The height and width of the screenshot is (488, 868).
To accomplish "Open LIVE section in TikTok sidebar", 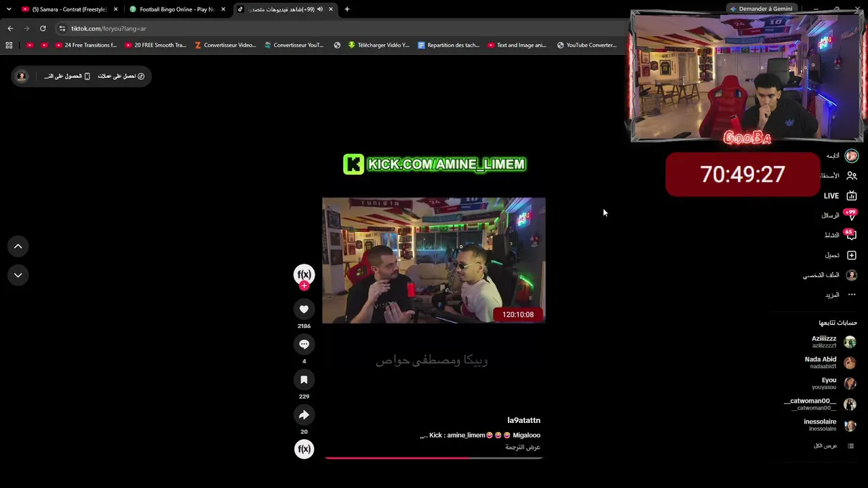I will point(840,196).
